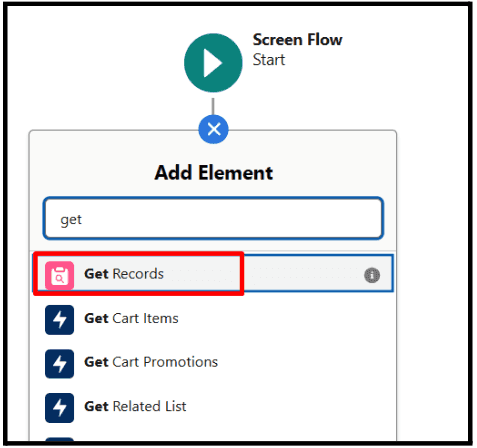Click connector line below Start icon
This screenshot has height=448, width=477.
click(213, 106)
